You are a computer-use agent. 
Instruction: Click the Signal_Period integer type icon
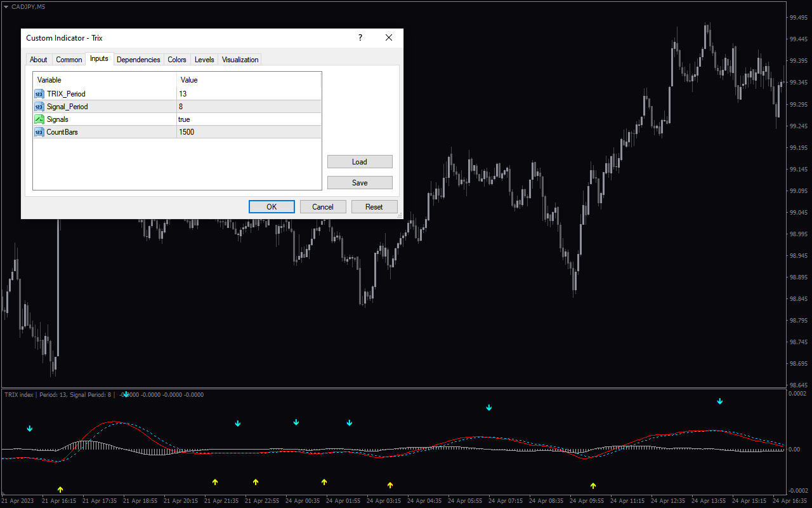pos(39,107)
